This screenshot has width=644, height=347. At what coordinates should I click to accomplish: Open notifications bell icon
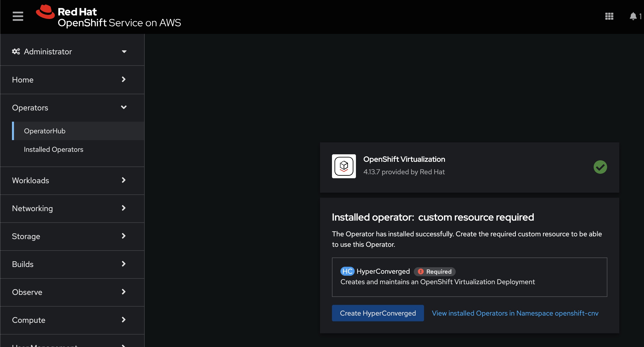pos(633,16)
